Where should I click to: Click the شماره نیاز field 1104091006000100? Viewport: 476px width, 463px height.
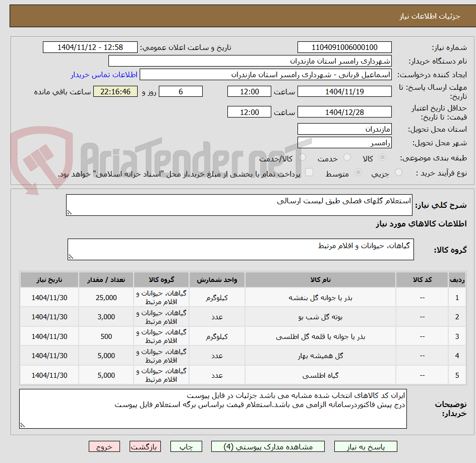coord(344,47)
